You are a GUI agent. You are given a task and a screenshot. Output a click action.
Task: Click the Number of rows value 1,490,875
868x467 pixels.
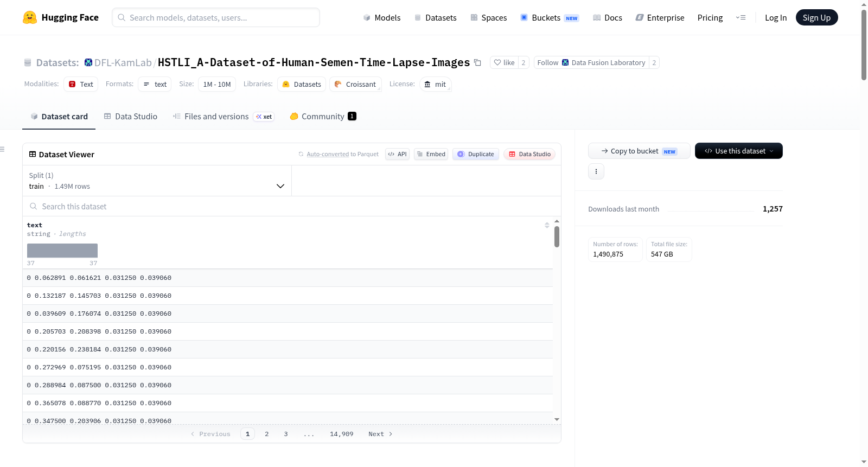pos(608,254)
